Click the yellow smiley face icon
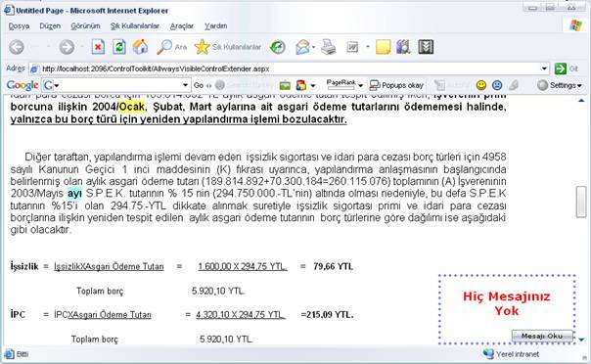This screenshot has height=364, width=591. pos(481,85)
